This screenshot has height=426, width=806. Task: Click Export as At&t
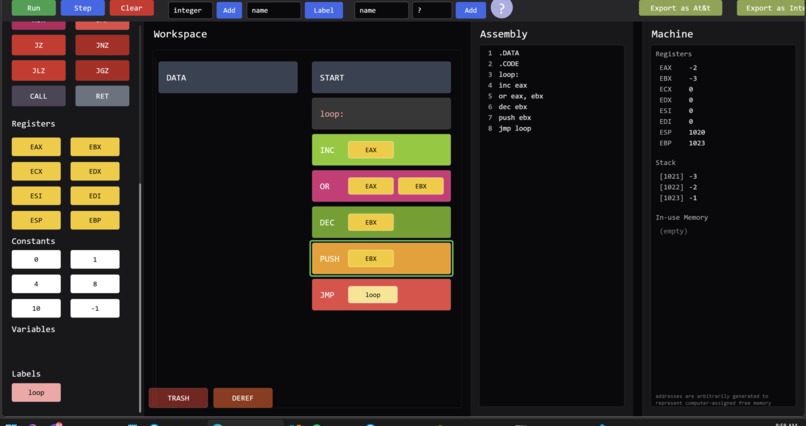(x=681, y=8)
